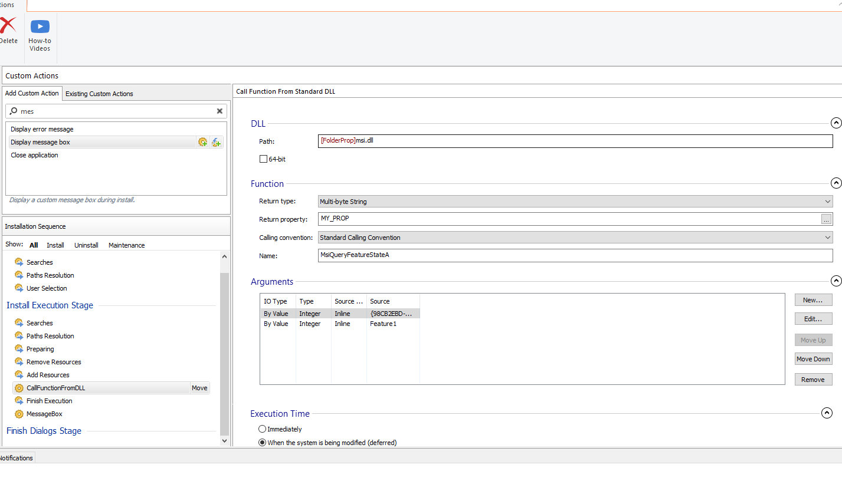Select Immediately execution time
The height and width of the screenshot is (504, 842).
(x=262, y=429)
